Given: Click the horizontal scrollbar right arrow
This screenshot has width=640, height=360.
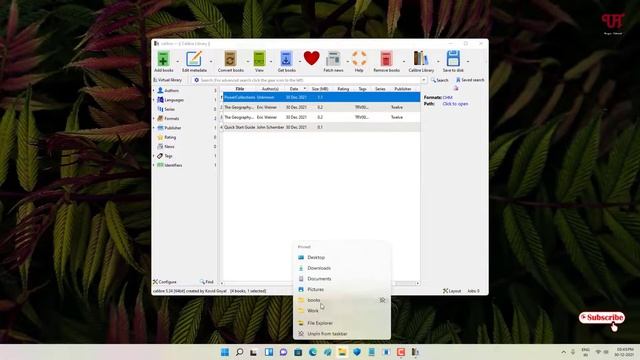Looking at the screenshot, I should 418,283.
